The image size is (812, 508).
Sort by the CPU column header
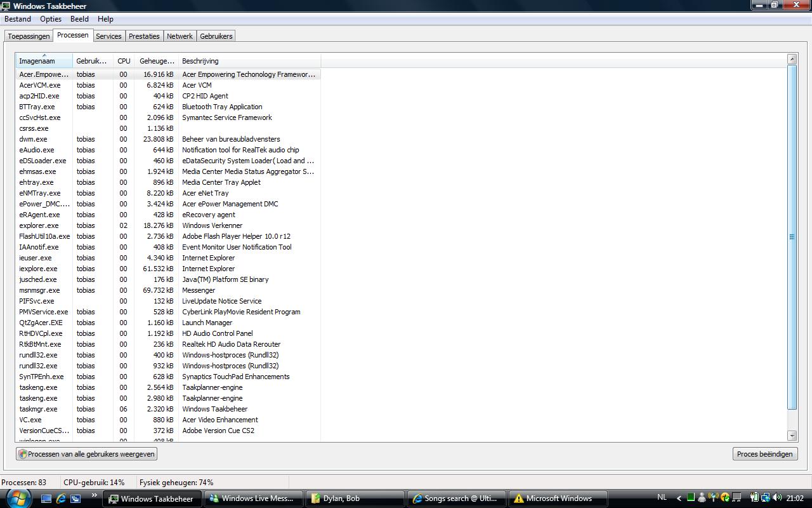pos(124,61)
